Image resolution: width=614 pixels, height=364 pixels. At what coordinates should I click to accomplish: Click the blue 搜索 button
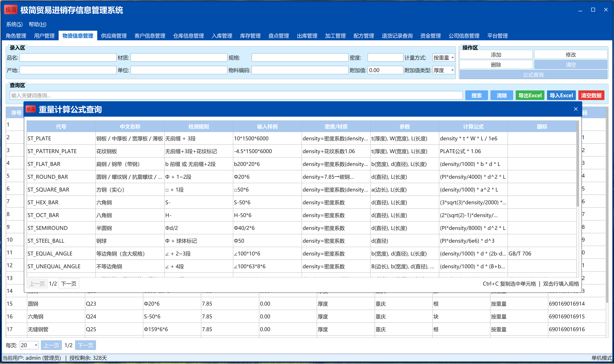click(476, 95)
